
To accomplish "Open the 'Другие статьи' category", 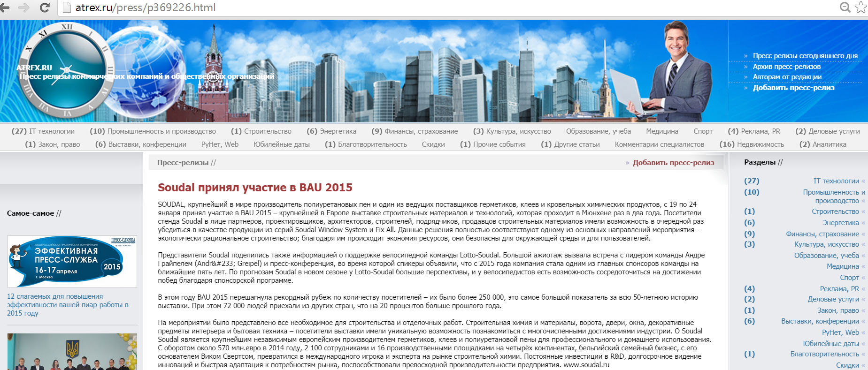I will (x=577, y=144).
